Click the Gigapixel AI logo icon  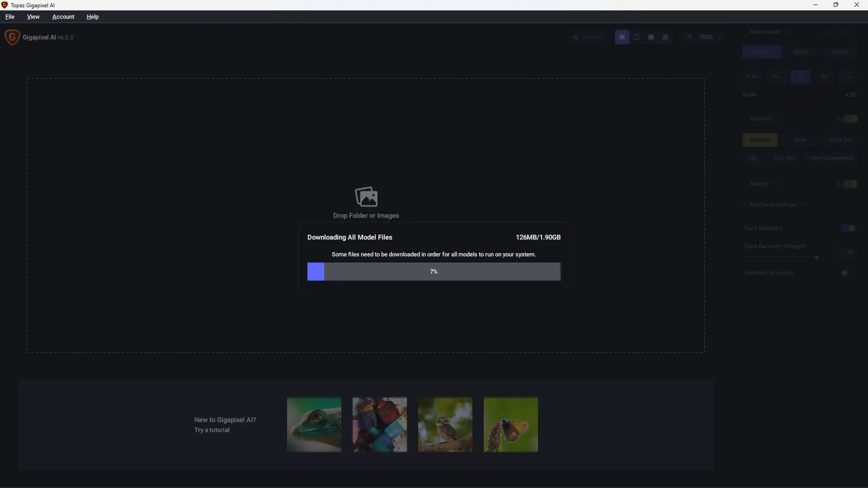tap(12, 37)
